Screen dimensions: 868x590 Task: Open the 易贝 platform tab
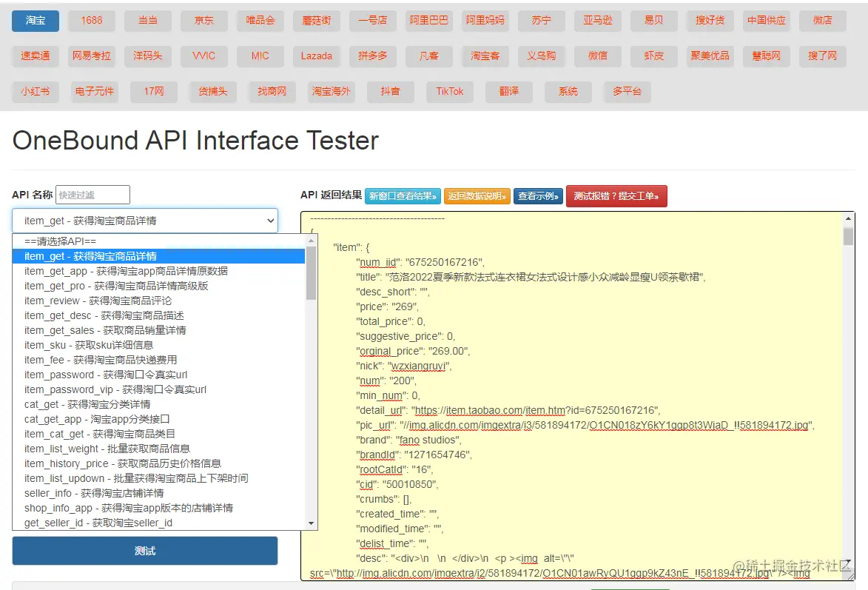(x=653, y=21)
